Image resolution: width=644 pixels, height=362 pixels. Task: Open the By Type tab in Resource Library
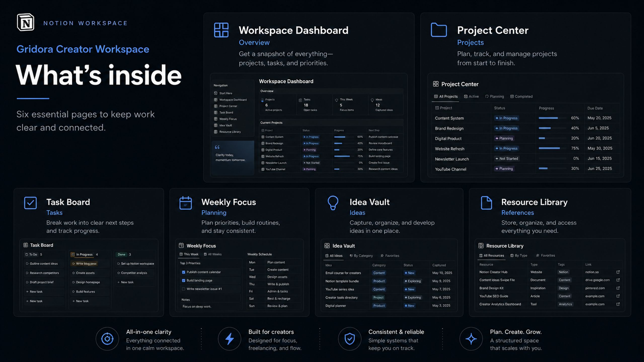[x=519, y=255]
